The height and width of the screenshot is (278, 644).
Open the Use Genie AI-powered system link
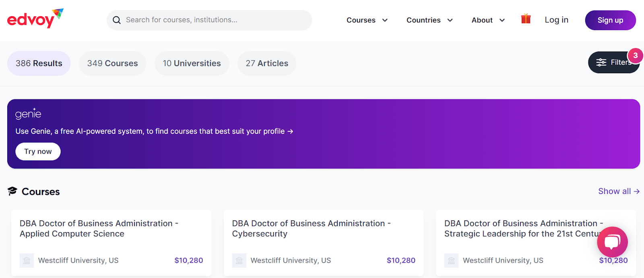[x=154, y=131]
